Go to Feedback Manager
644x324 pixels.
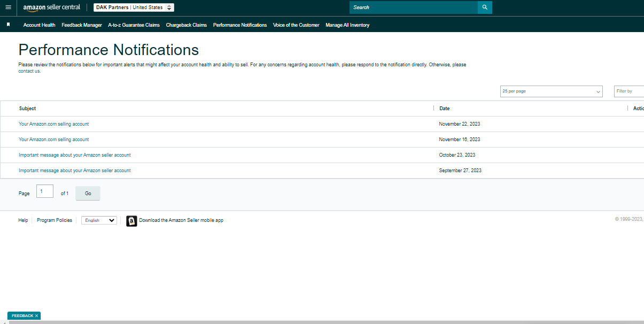point(82,25)
